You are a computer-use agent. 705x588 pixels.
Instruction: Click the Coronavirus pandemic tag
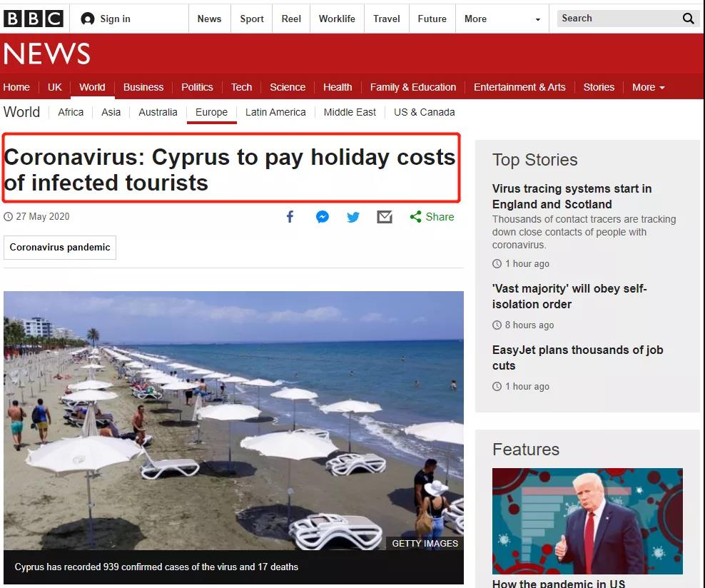pos(60,248)
